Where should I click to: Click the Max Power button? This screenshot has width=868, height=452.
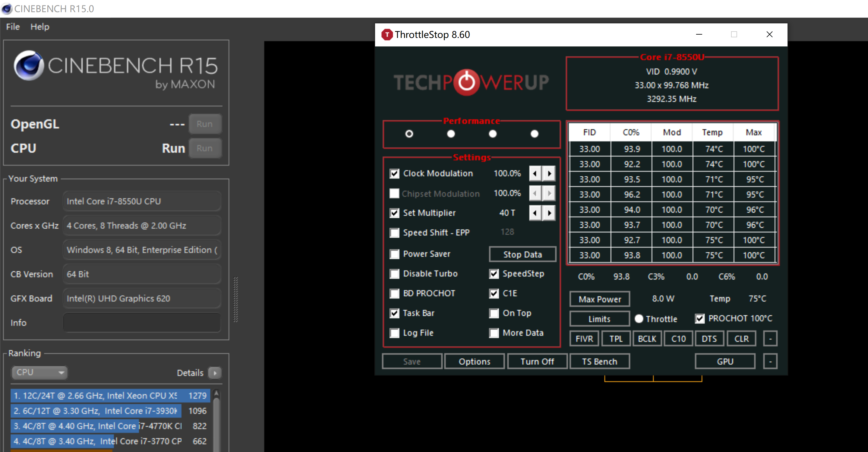click(x=600, y=299)
